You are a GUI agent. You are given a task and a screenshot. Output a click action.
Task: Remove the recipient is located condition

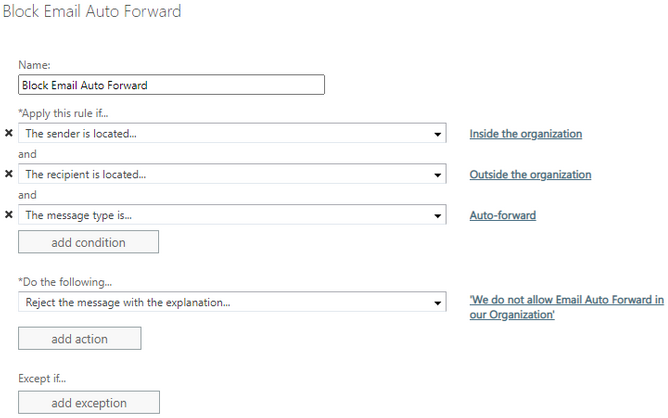pyautogui.click(x=9, y=174)
